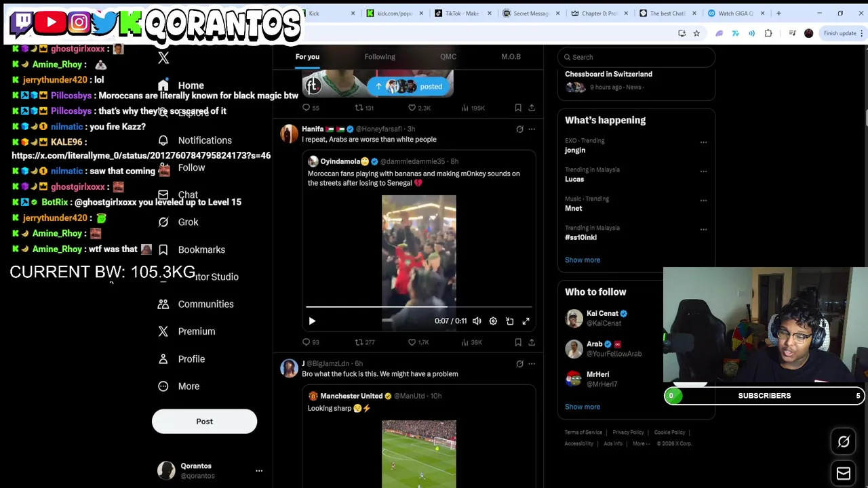The height and width of the screenshot is (488, 868).
Task: Switch to the QMC tab
Action: (448, 57)
